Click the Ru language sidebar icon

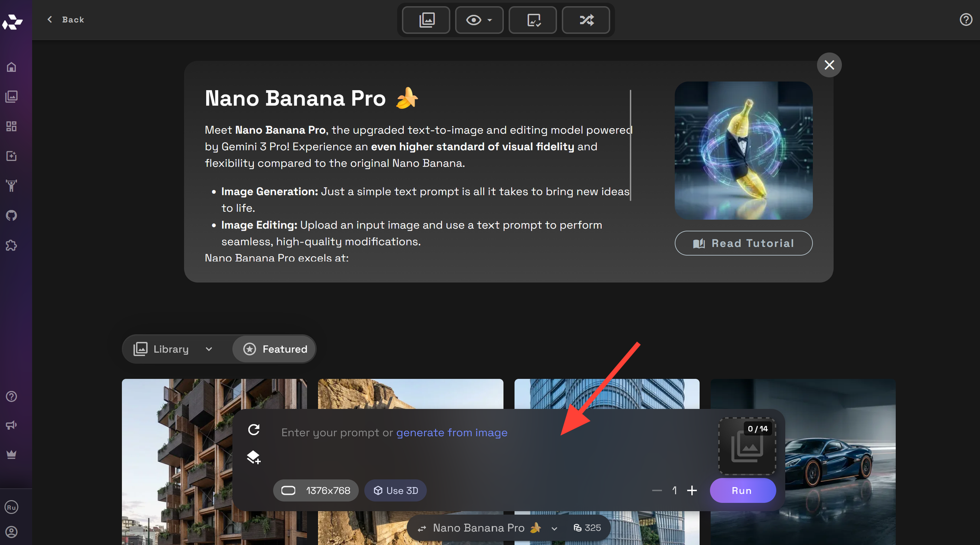pos(11,507)
